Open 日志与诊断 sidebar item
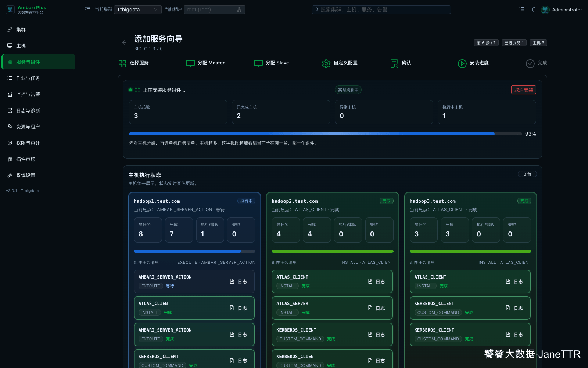The width and height of the screenshot is (588, 368). 39,110
